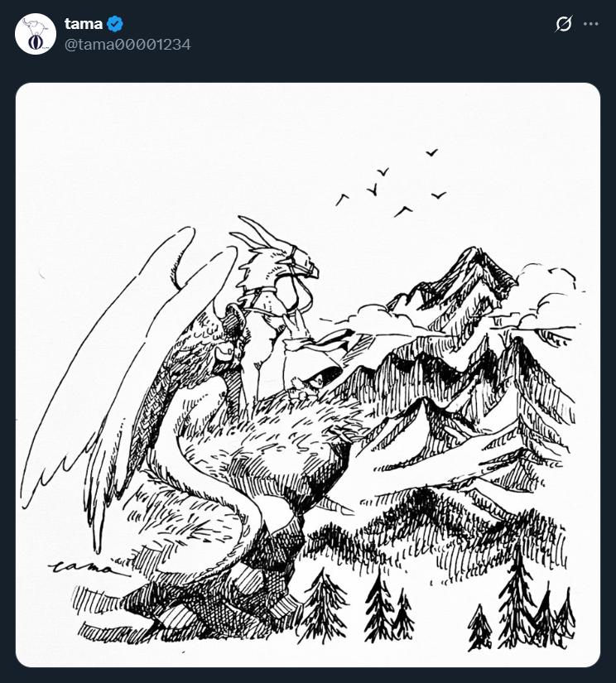Open the Grok explain-post icon
Screen dimensions: 616x683
(563, 24)
